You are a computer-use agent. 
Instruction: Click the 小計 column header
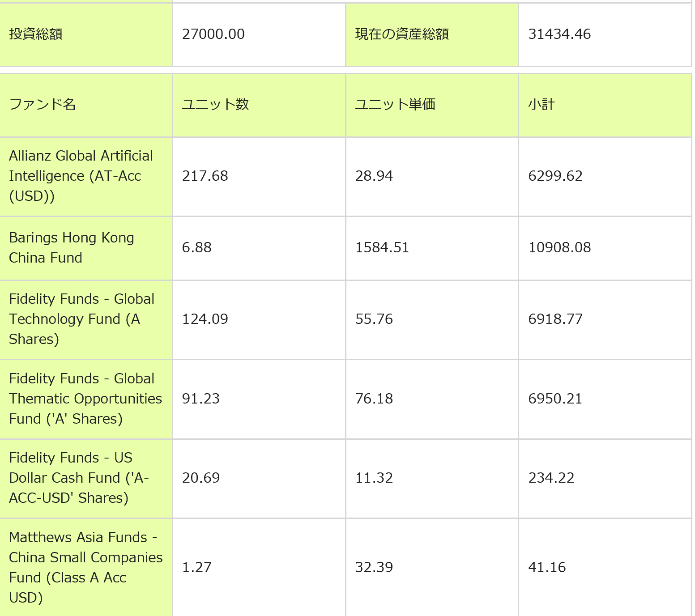pos(541,104)
